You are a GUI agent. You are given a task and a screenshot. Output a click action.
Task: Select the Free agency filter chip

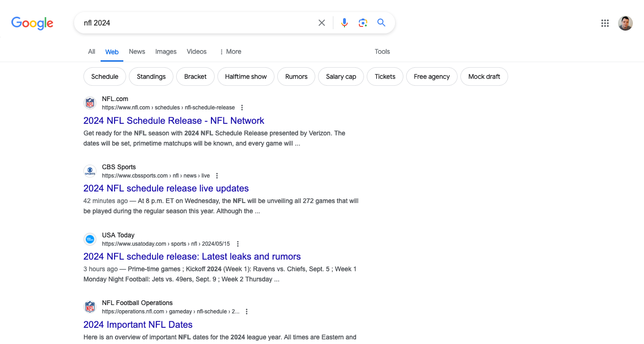(432, 76)
